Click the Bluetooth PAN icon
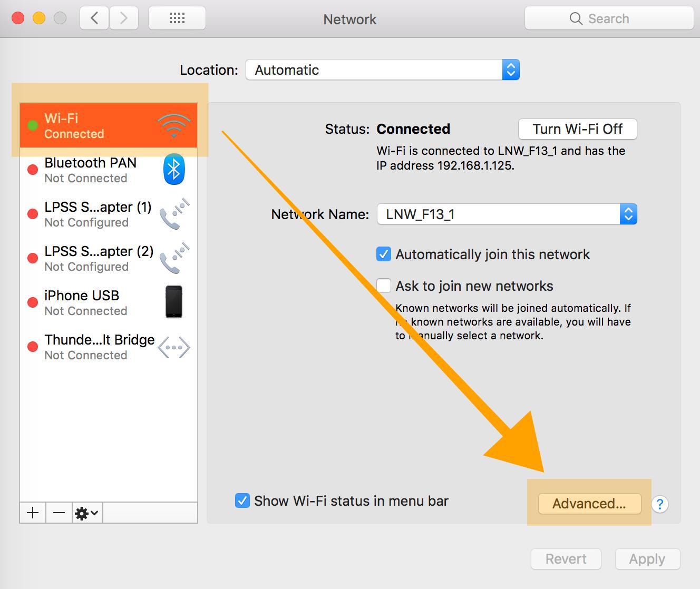The height and width of the screenshot is (589, 700). [x=173, y=170]
